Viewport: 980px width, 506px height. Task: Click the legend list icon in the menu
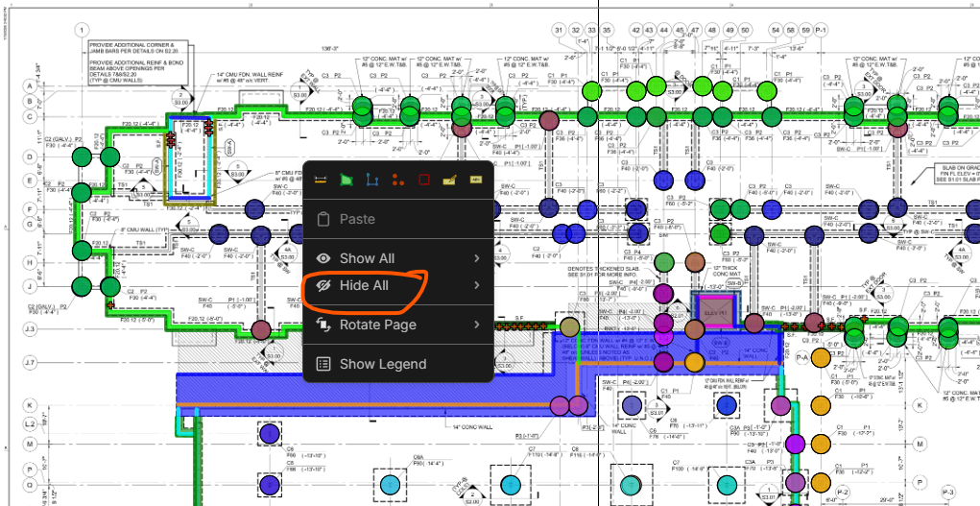point(323,364)
